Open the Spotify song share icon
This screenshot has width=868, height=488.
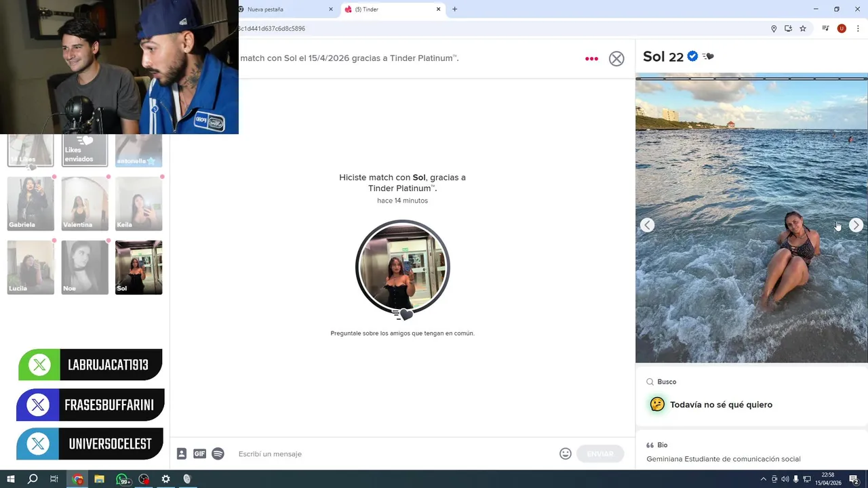pyautogui.click(x=218, y=453)
